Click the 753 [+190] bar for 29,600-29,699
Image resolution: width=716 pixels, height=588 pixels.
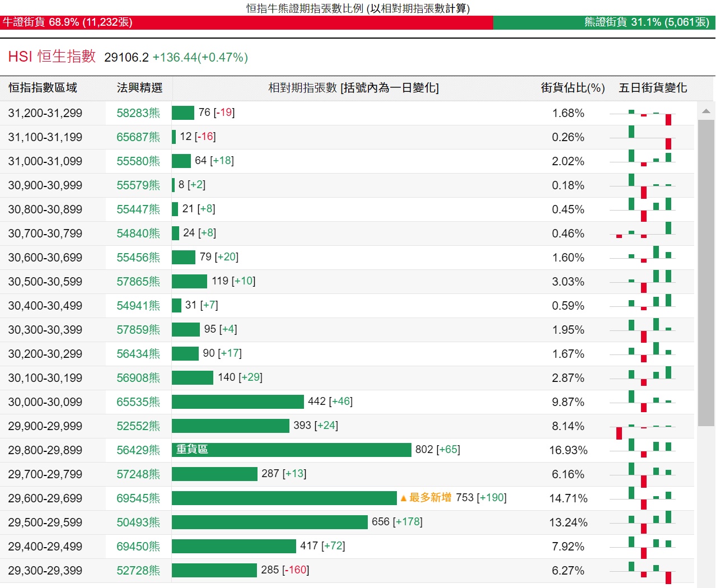pos(284,498)
